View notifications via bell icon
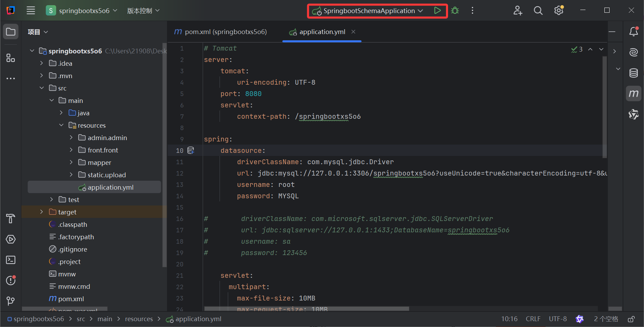Viewport: 644px width, 327px height. click(x=634, y=31)
